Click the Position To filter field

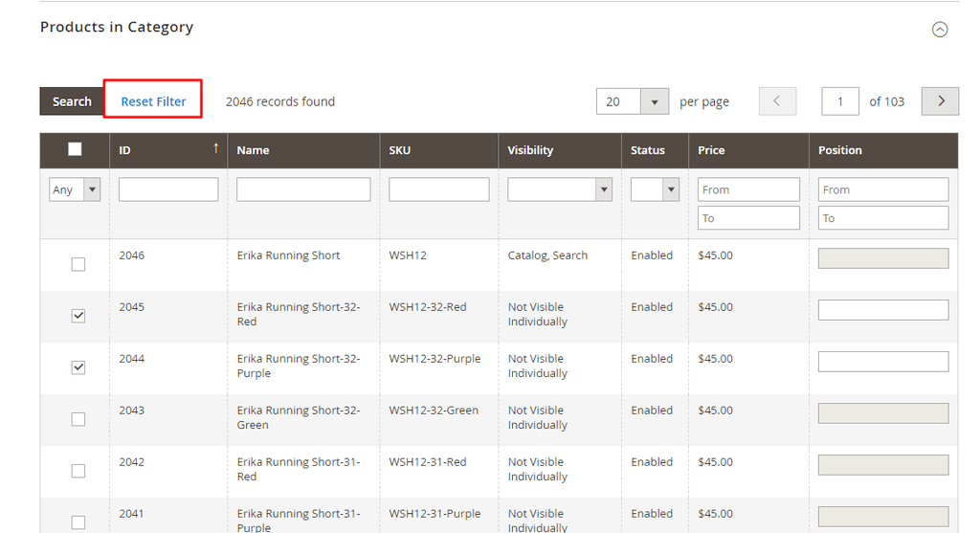tap(883, 218)
